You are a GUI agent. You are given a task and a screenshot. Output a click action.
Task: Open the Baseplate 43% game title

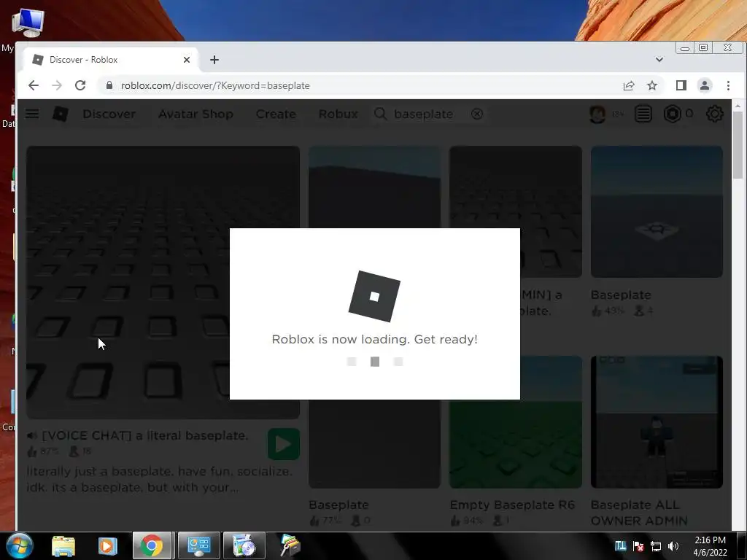621,295
